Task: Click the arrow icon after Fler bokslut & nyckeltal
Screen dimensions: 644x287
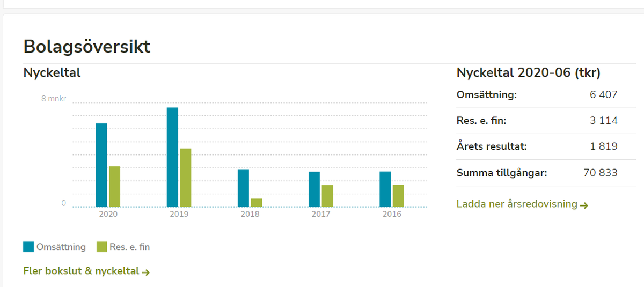Action: point(145,272)
